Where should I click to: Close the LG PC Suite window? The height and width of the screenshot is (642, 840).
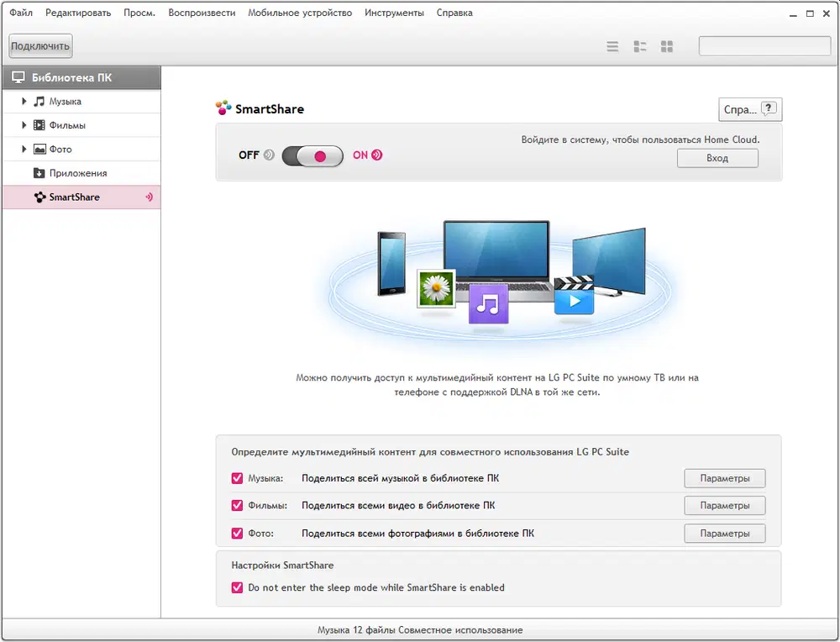coord(827,13)
